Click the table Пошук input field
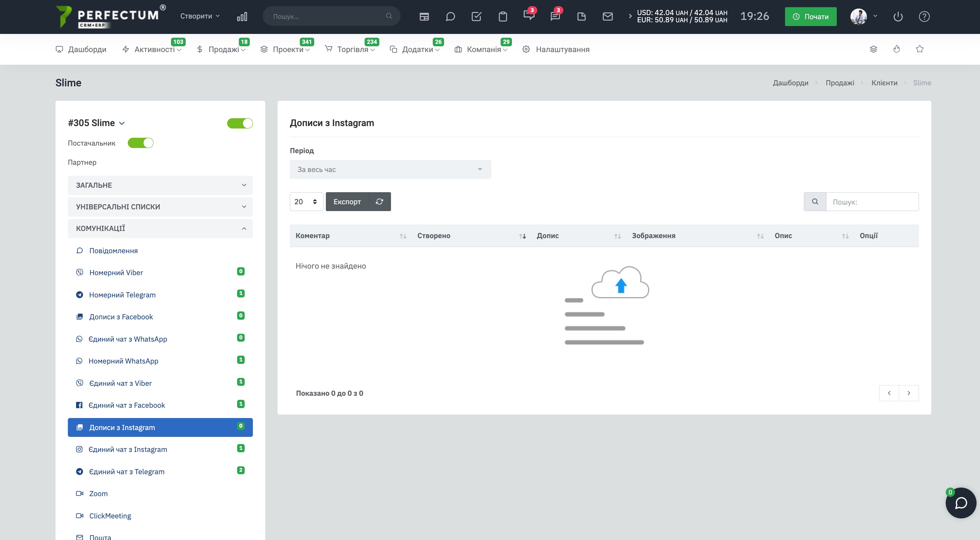 [872, 201]
